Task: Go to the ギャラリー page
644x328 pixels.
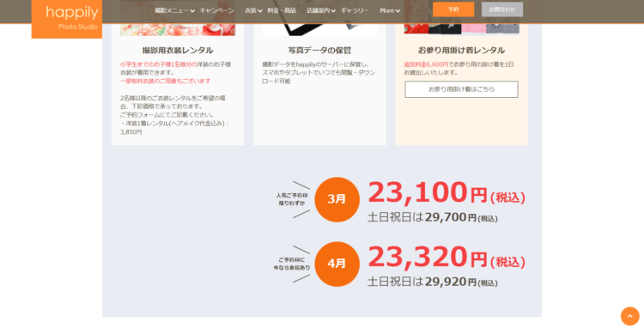Action: tap(355, 10)
